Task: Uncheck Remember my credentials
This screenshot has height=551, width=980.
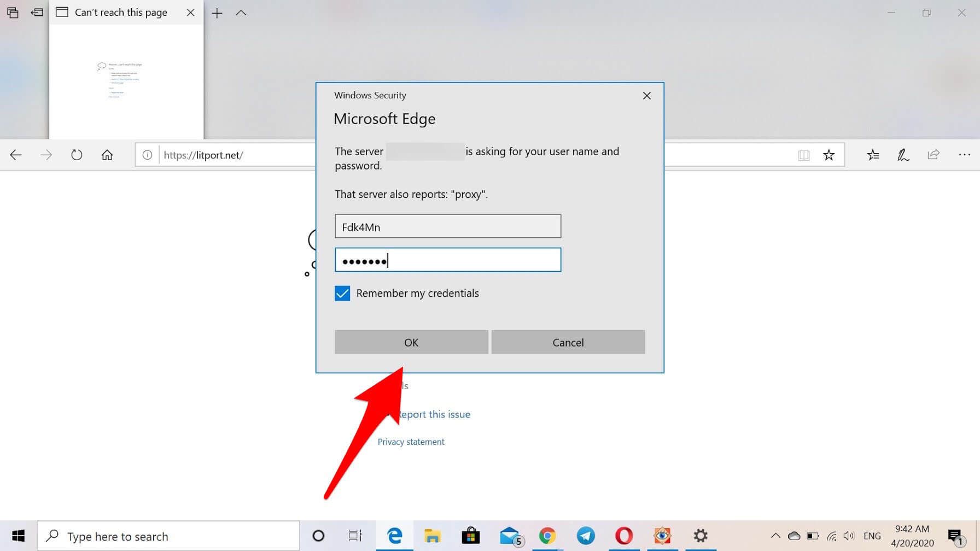Action: coord(342,294)
